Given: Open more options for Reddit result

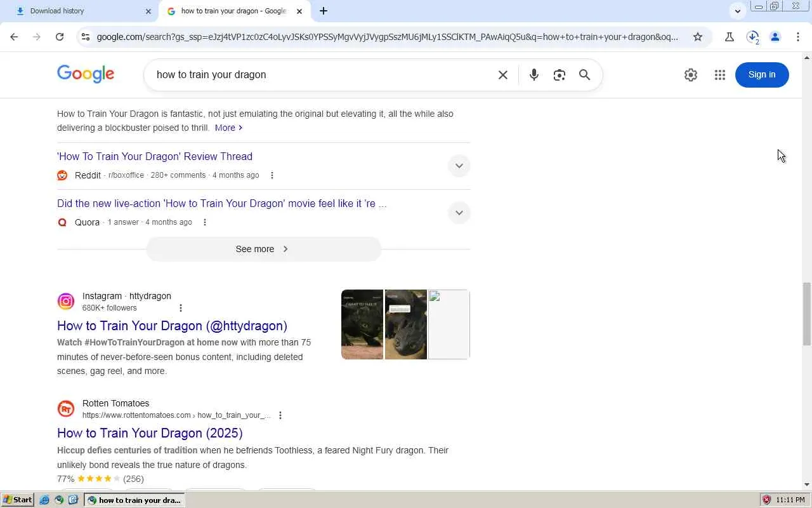Looking at the screenshot, I should click(x=272, y=175).
